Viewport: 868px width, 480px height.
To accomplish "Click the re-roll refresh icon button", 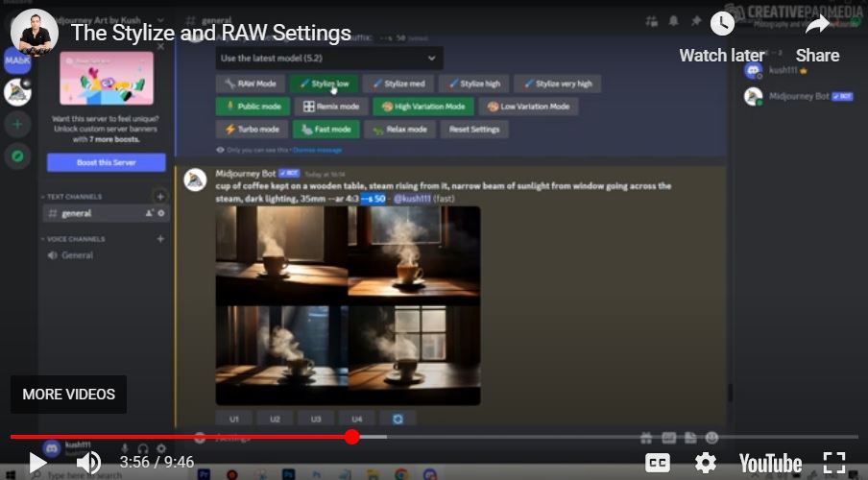I will point(398,420).
